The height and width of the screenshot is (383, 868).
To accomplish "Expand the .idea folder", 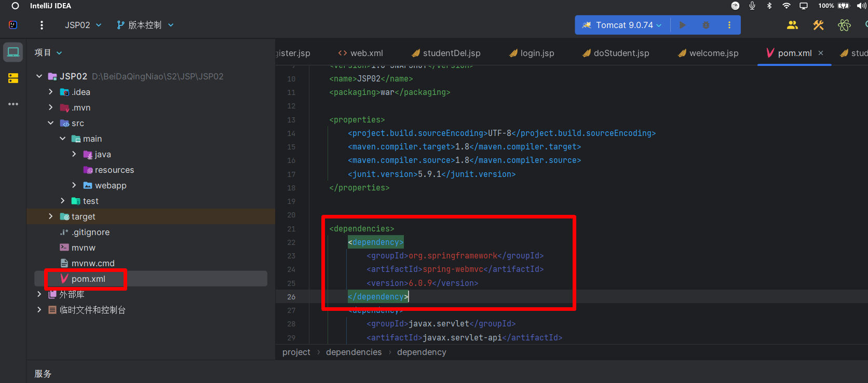I will click(50, 92).
